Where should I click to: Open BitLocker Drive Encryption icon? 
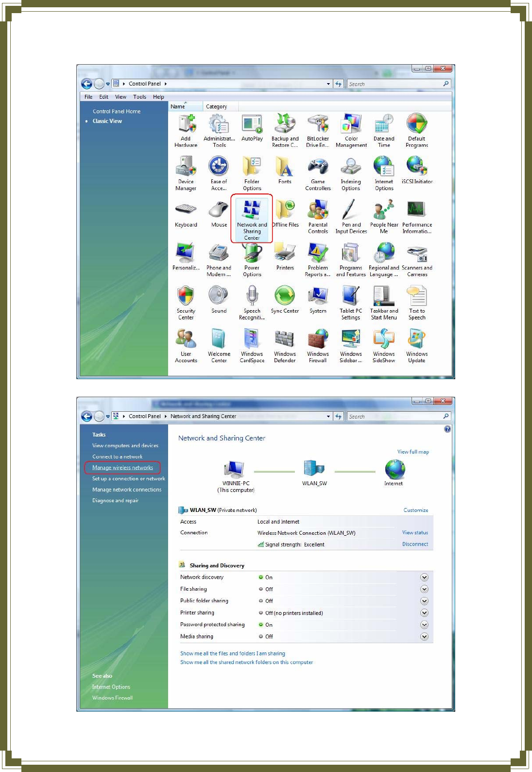point(318,131)
